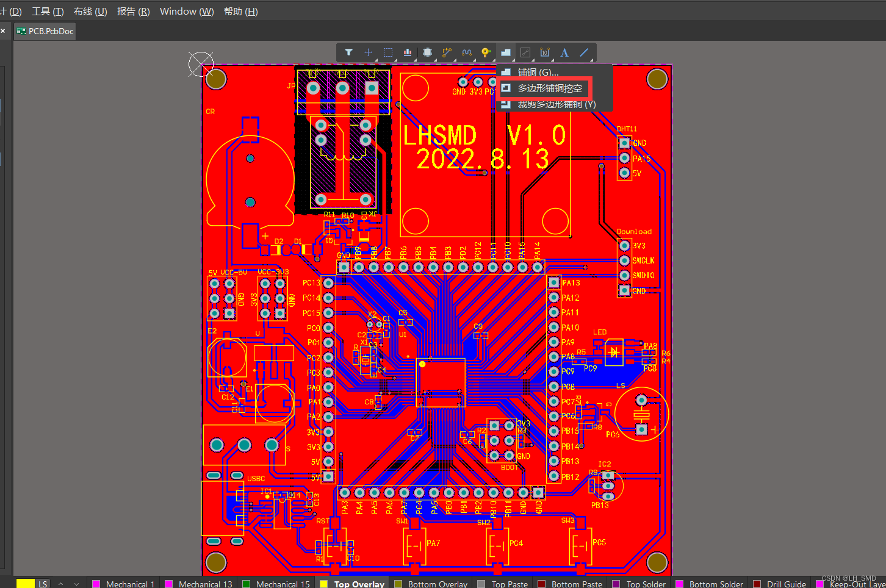Switch to the PCB.PcbDoc document tab

pyautogui.click(x=45, y=31)
